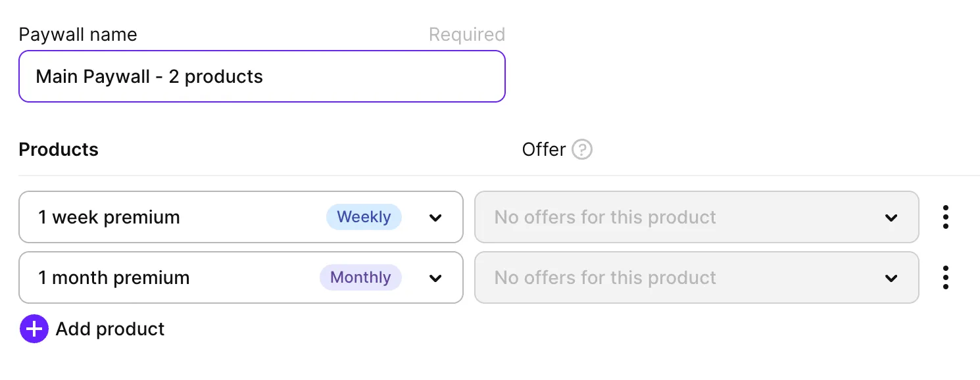Click the Offer column heading text

tap(543, 150)
